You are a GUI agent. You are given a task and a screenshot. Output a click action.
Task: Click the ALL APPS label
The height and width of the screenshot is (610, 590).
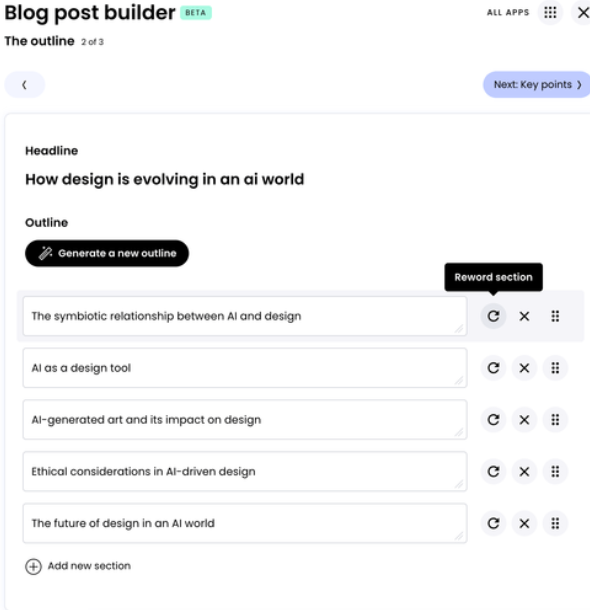[x=508, y=12]
